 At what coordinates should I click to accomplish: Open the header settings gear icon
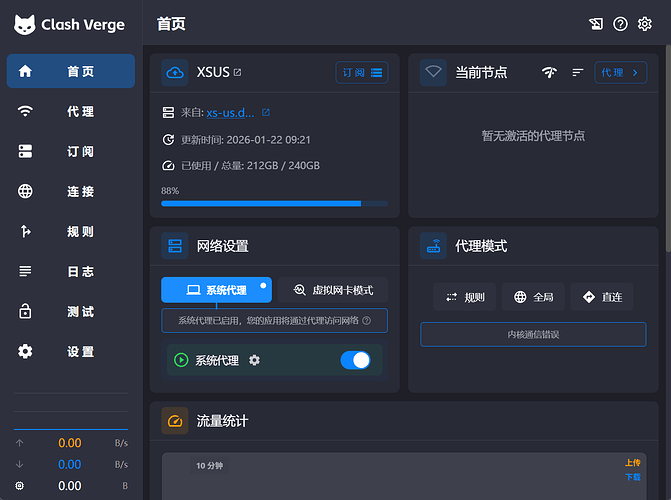(644, 24)
